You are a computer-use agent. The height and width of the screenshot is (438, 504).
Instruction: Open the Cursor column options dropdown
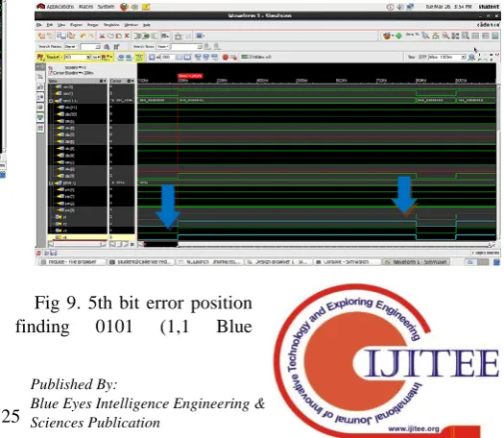click(131, 81)
